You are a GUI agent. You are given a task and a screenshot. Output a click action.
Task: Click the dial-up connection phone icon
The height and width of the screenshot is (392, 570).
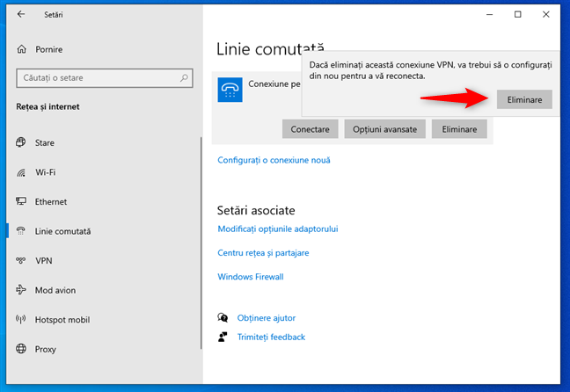click(230, 90)
